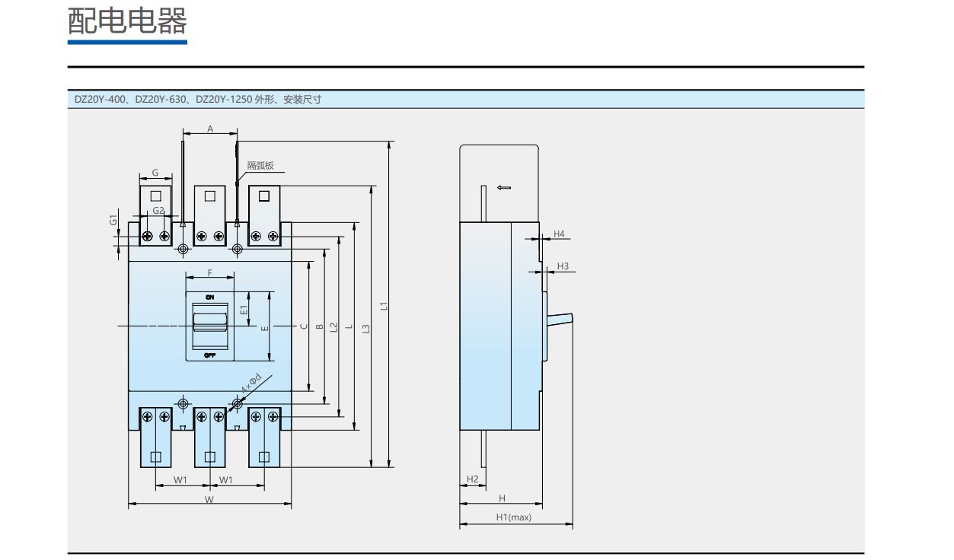954x560 pixels.
Task: Click the H4 dimension label
Action: point(559,234)
